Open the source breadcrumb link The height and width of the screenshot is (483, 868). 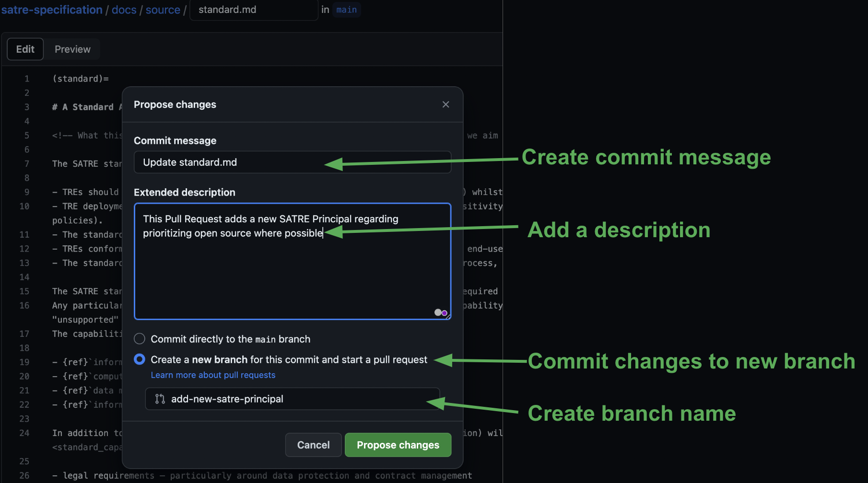click(163, 10)
